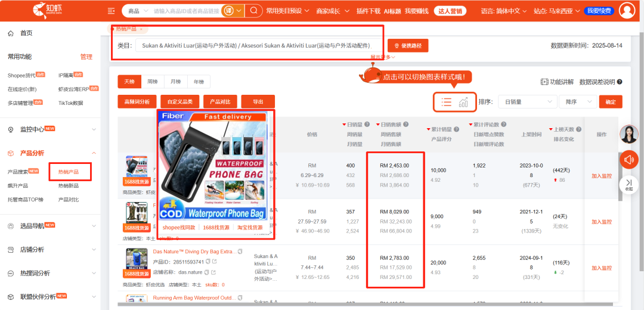
Task: Open product 28511593741 external link icon
Action: tap(215, 262)
